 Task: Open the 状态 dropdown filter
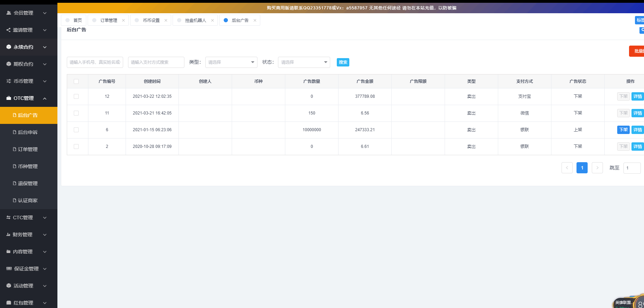pos(304,62)
